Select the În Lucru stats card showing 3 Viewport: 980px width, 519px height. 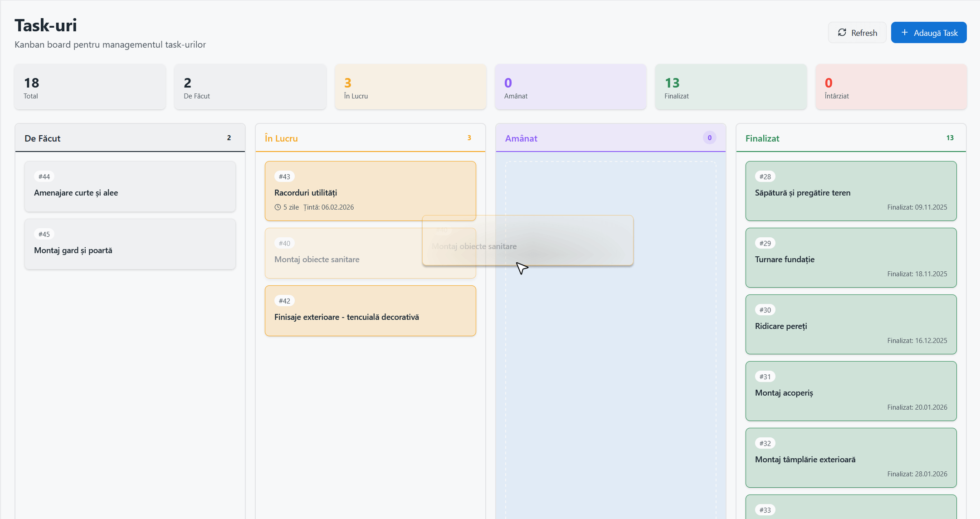pyautogui.click(x=410, y=86)
